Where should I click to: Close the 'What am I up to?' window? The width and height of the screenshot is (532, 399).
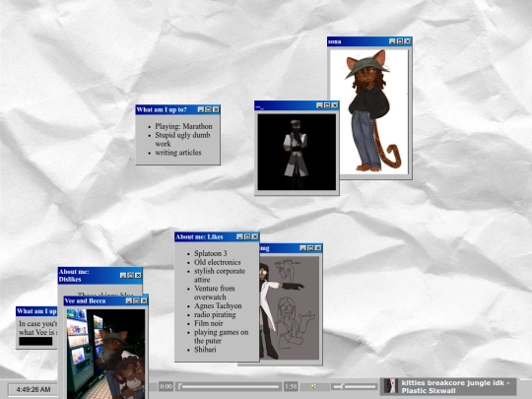216,109
